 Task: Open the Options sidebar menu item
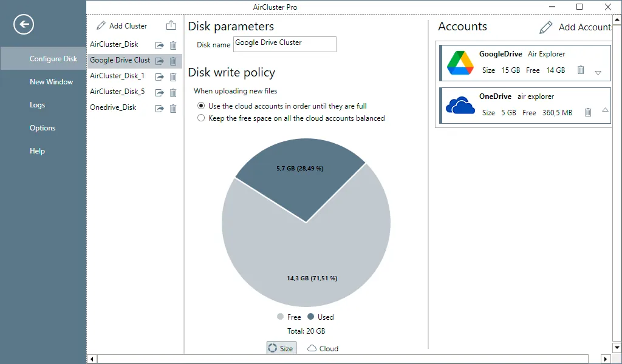click(43, 128)
